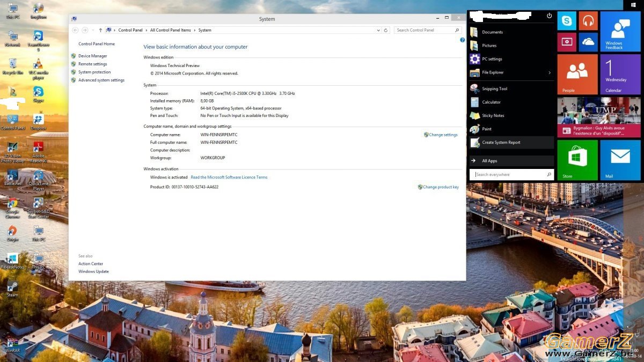Open the green Store tile
Image resolution: width=644 pixels, height=362 pixels.
577,160
